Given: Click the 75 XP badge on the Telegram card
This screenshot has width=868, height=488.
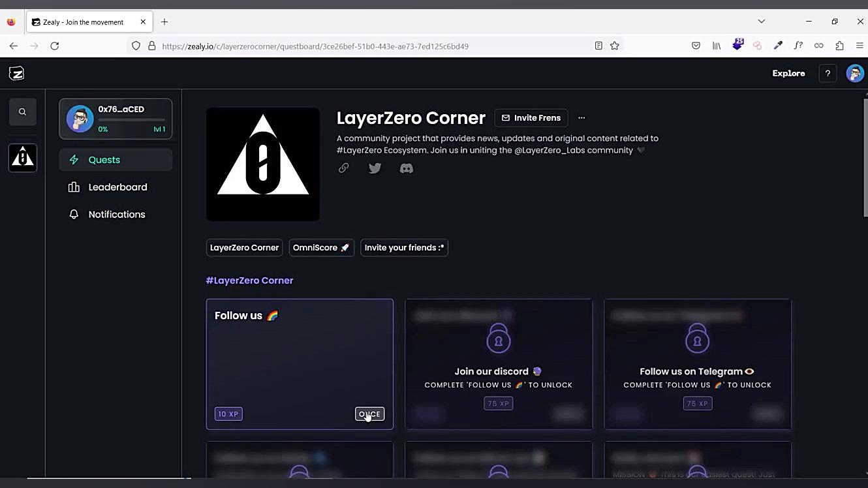Looking at the screenshot, I should tap(698, 404).
